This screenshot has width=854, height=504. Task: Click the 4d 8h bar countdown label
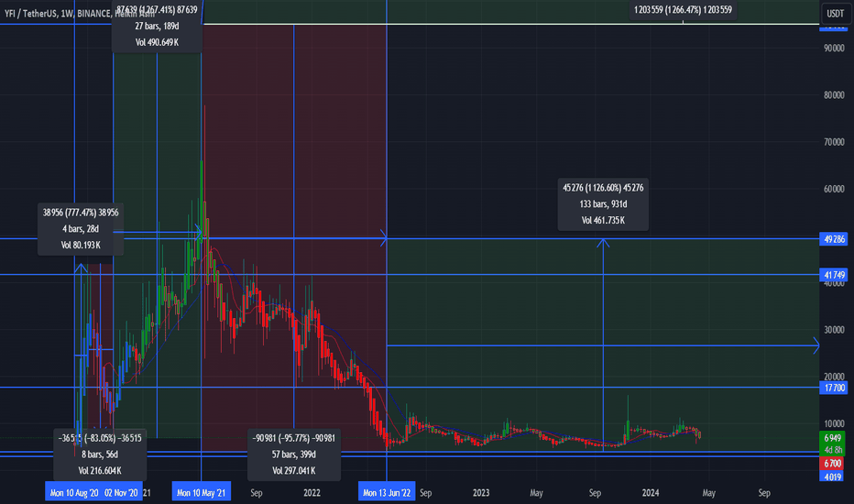(x=833, y=450)
